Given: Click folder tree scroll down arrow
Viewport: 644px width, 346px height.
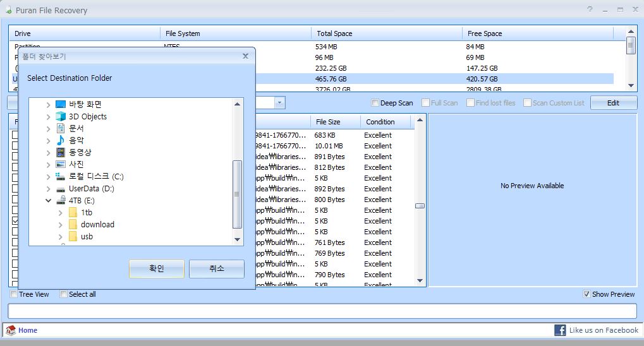Looking at the screenshot, I should tap(237, 239).
